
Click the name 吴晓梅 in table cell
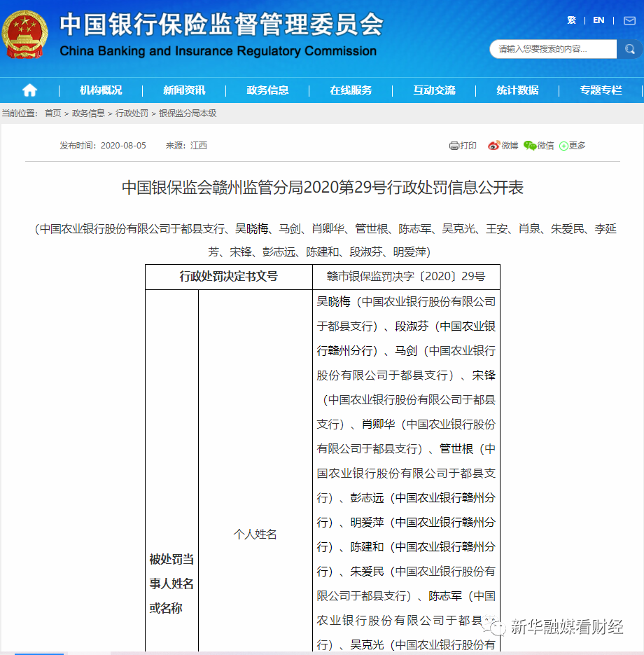tap(333, 302)
